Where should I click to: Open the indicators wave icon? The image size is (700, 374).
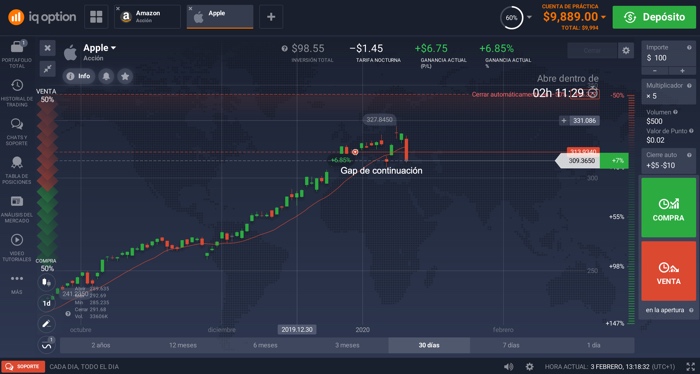coord(46,345)
